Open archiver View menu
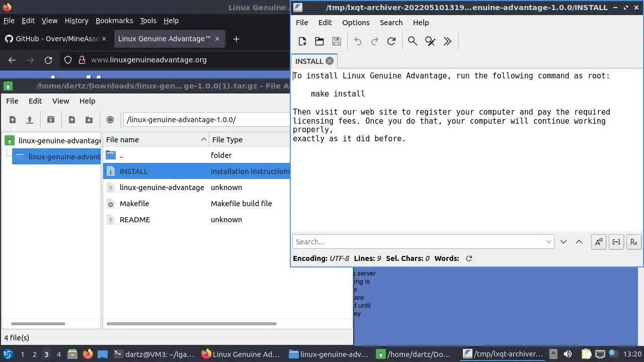The height and width of the screenshot is (362, 644). pos(61,101)
